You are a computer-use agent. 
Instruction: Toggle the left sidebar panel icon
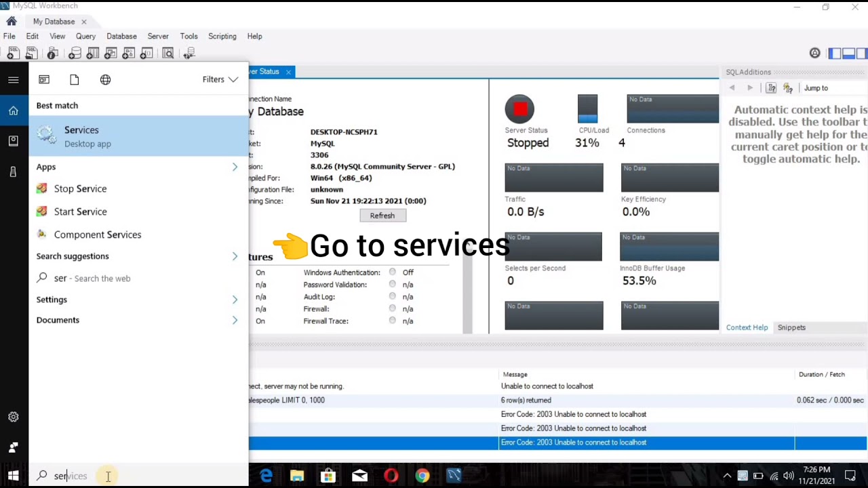point(835,54)
